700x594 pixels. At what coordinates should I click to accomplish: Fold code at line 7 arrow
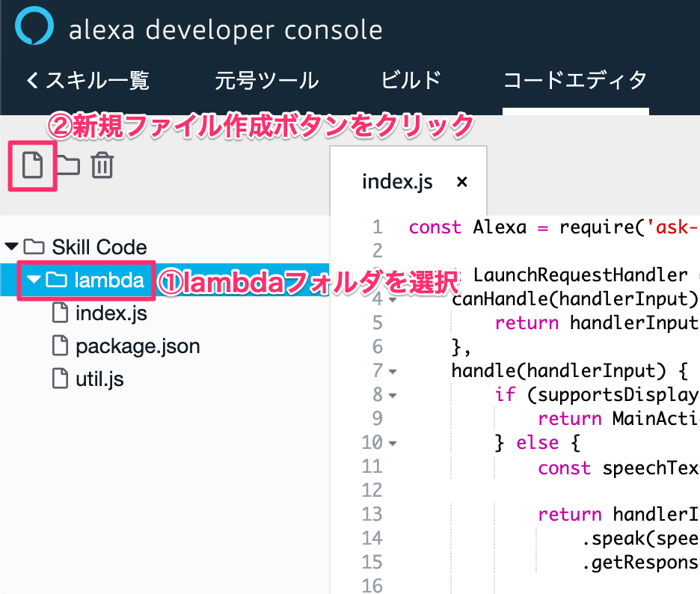tap(393, 372)
